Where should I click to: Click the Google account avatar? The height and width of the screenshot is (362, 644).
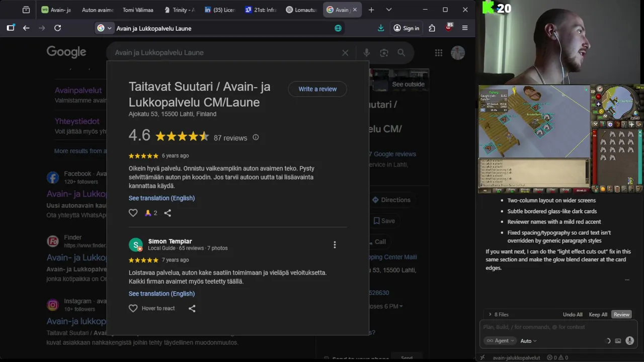pyautogui.click(x=458, y=52)
